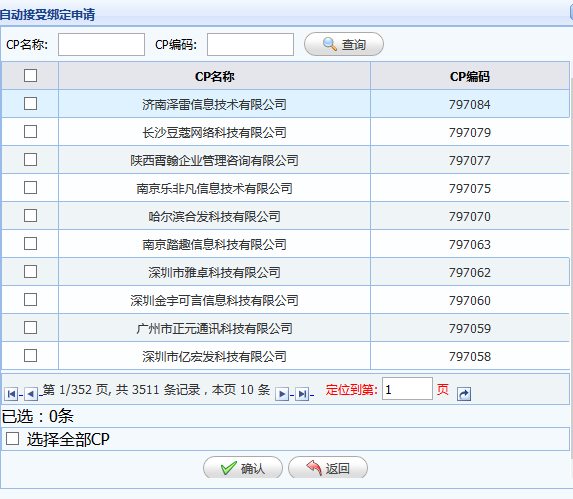Viewport: 573px width, 499px height.
Task: Check the box for 深圳市亿宏发科技有限公司
Action: coord(30,355)
